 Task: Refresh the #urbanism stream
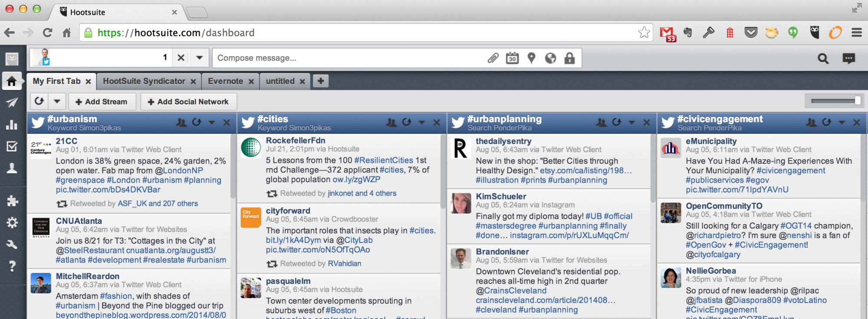197,122
